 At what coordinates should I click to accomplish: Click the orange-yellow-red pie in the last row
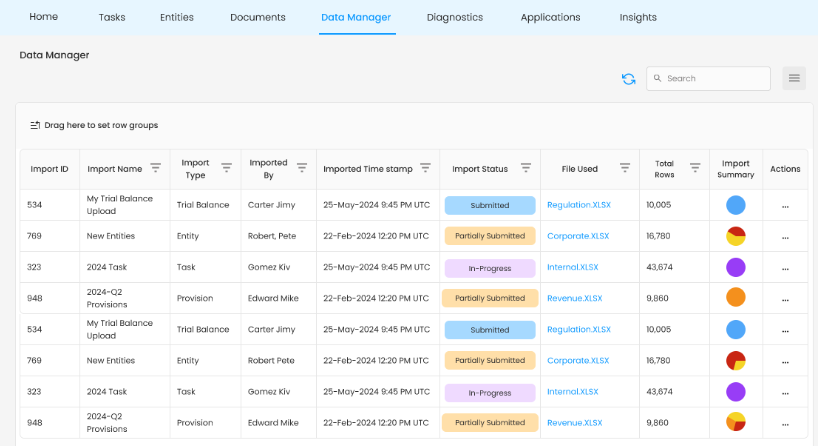736,421
